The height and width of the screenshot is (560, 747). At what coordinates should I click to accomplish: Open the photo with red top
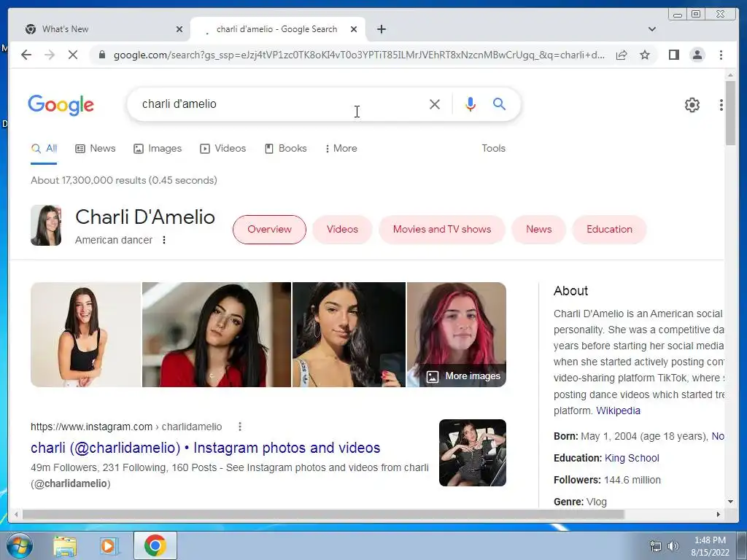pos(216,335)
